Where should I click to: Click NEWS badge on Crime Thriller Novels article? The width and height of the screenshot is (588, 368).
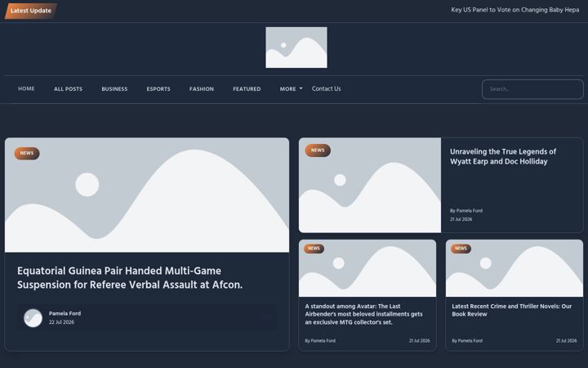point(461,249)
